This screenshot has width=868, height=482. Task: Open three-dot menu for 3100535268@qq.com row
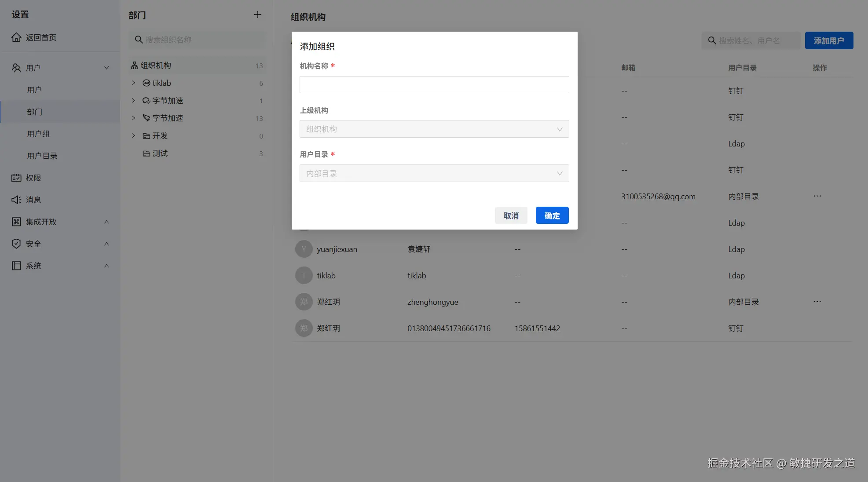tap(817, 196)
